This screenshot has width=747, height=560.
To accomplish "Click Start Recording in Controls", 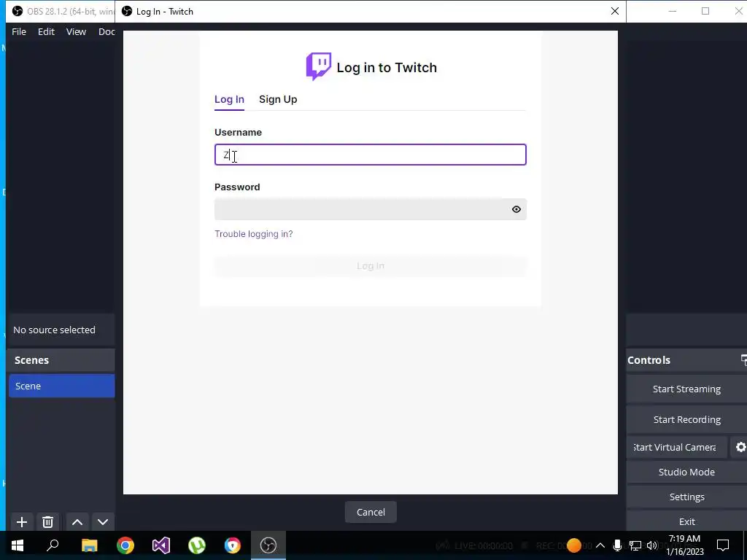I will click(686, 419).
